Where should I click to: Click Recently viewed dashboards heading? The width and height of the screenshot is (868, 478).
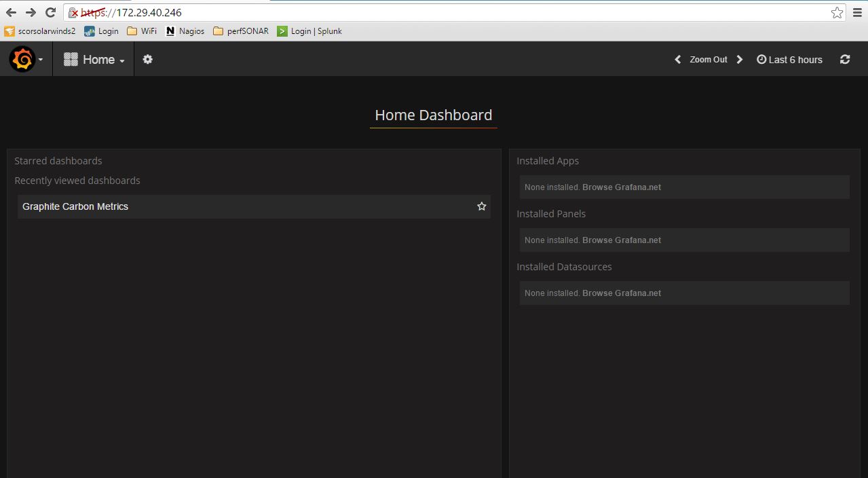point(77,181)
